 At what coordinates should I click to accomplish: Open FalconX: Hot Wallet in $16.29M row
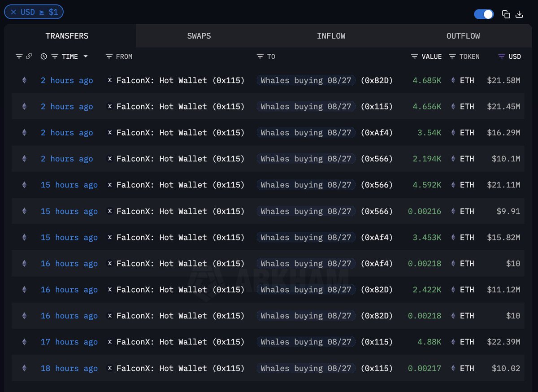pyautogui.click(x=181, y=133)
